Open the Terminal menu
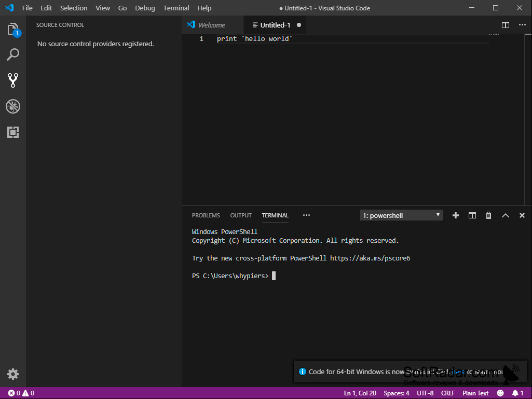Image resolution: width=532 pixels, height=399 pixels. point(176,8)
